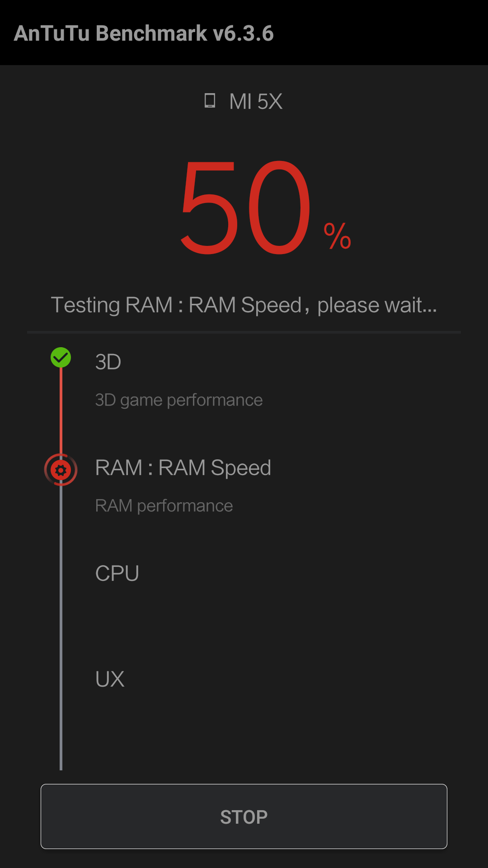488x868 pixels.
Task: Tap the MI 5X device name
Action: pos(256,102)
